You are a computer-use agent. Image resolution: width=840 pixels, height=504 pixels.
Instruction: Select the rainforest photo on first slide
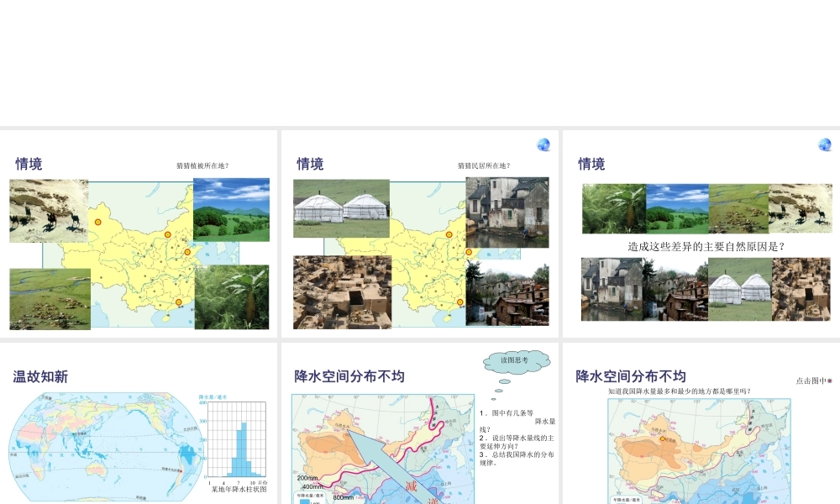pos(232,297)
